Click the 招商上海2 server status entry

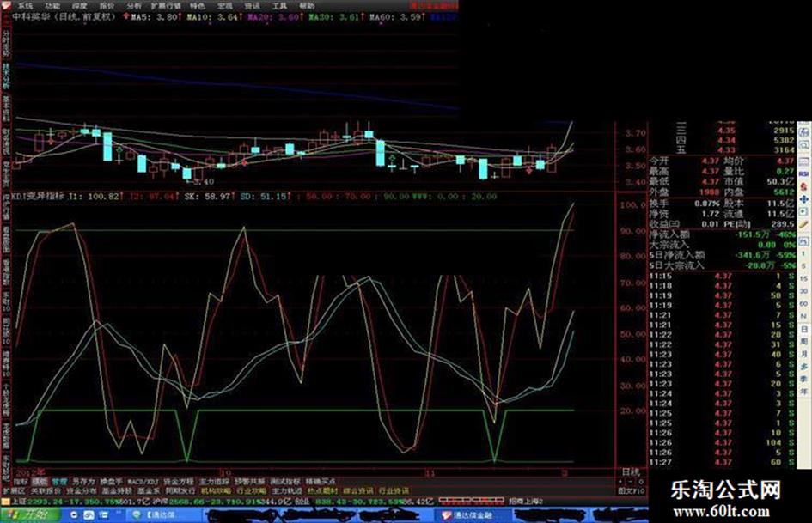coord(526,502)
